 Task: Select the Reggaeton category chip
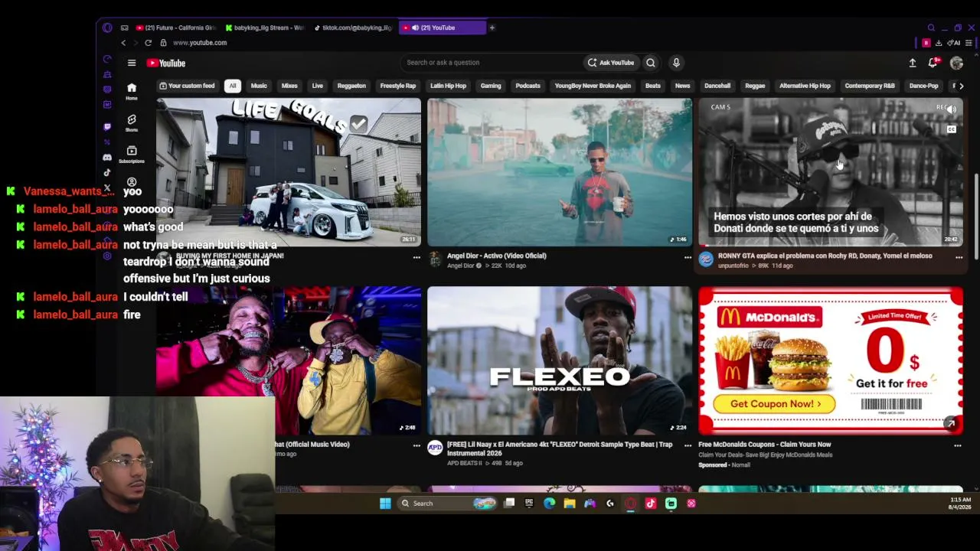351,86
